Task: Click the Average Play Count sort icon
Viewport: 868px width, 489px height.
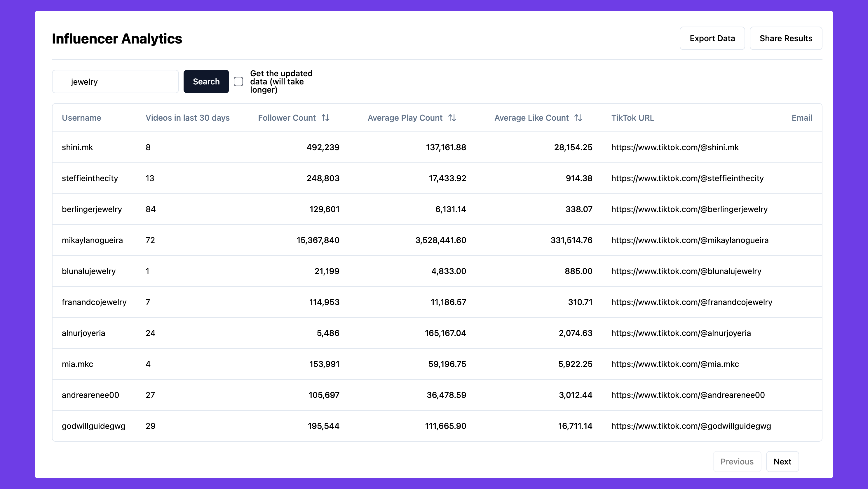Action: [452, 118]
